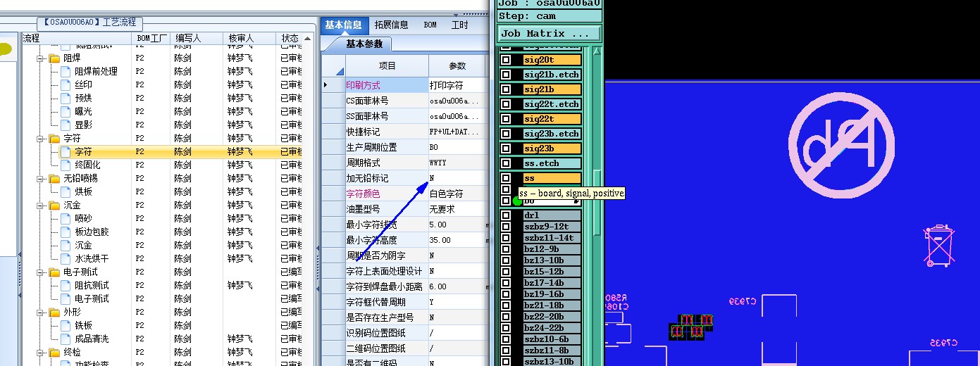Sort by the 编写人 column header
The width and height of the screenshot is (980, 366).
(x=197, y=38)
